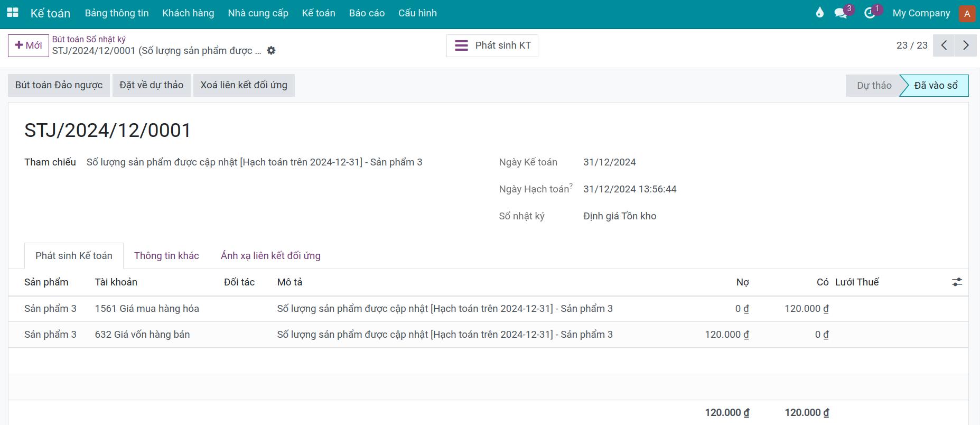Click the Sổ nhật ký value Định giá Tồn kho
The image size is (980, 425).
click(620, 216)
